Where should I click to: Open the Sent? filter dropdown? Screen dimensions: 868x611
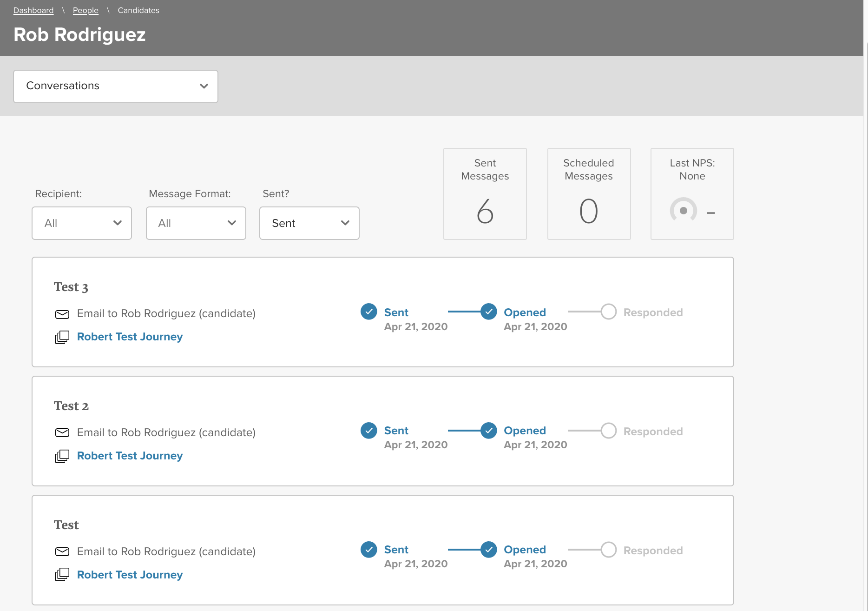(309, 223)
